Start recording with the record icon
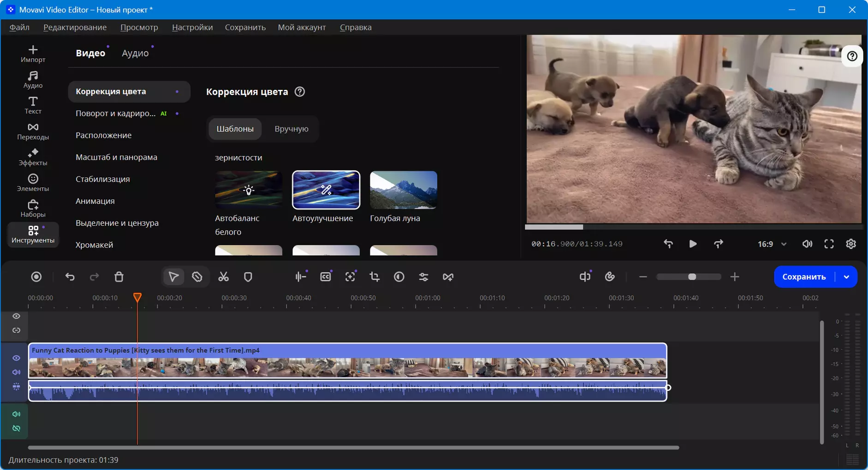 [x=36, y=277]
